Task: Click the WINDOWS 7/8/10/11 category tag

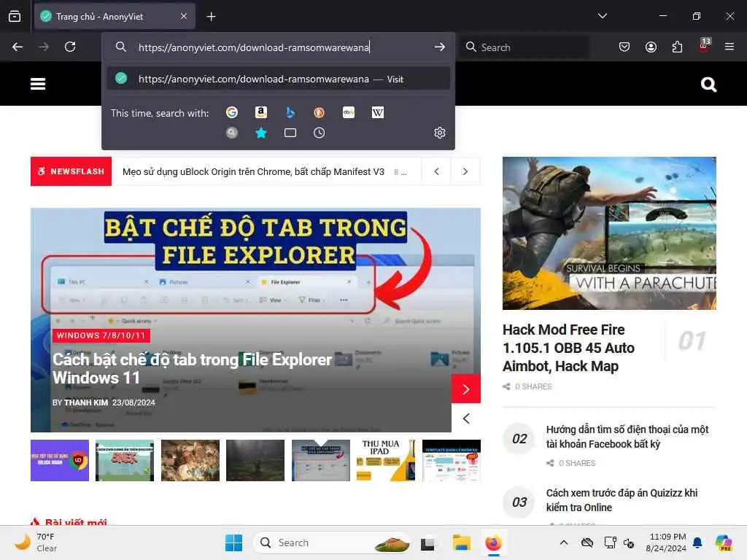Action: coord(101,335)
